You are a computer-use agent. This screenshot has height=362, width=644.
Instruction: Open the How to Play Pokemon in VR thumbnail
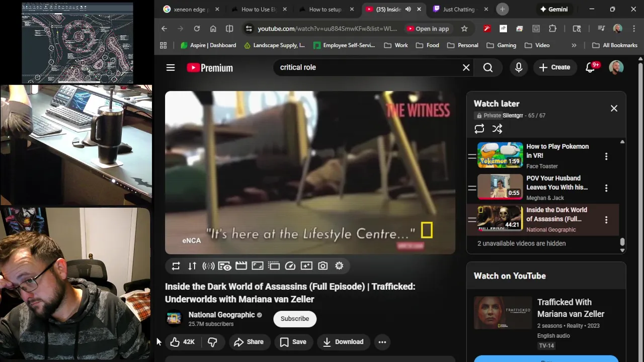500,155
